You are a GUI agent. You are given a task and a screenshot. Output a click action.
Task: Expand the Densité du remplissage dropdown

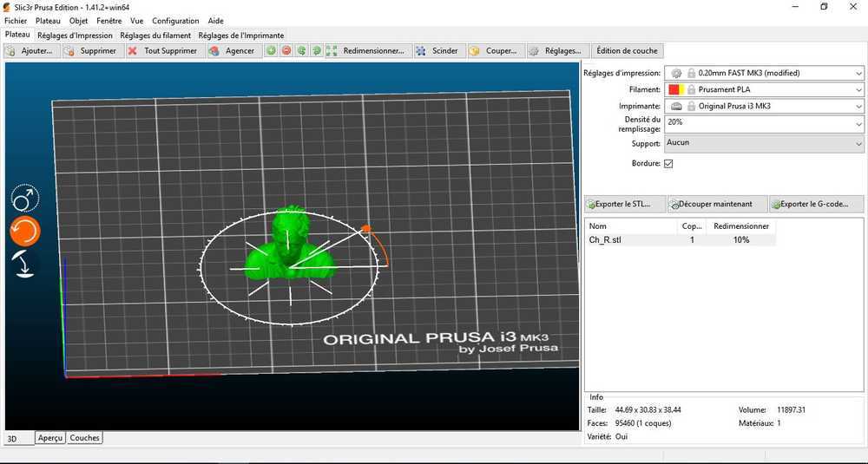(x=764, y=124)
